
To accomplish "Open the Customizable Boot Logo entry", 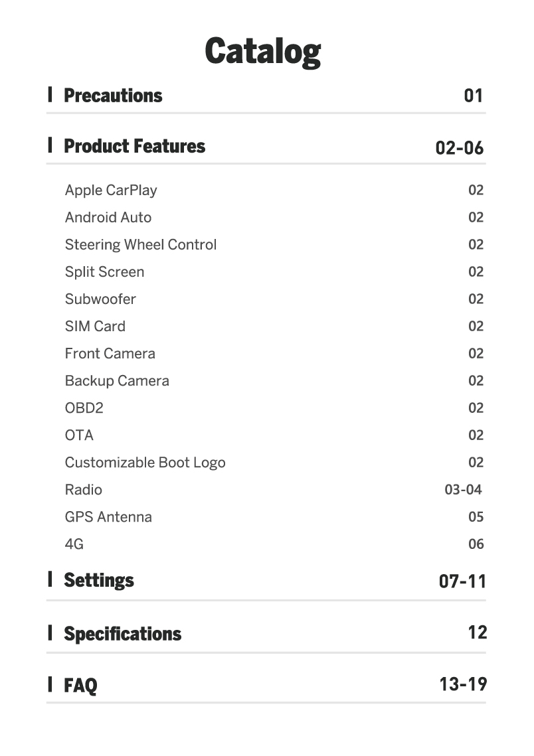I will pyautogui.click(x=145, y=463).
